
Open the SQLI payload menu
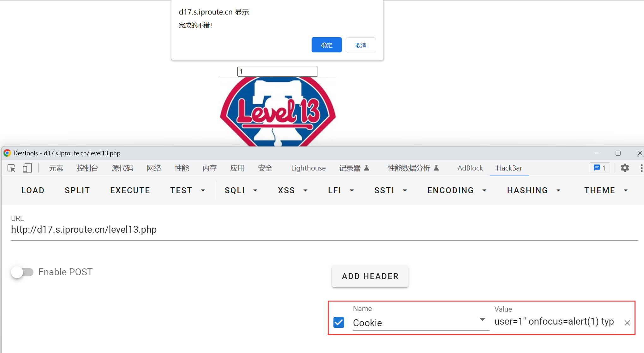point(241,190)
